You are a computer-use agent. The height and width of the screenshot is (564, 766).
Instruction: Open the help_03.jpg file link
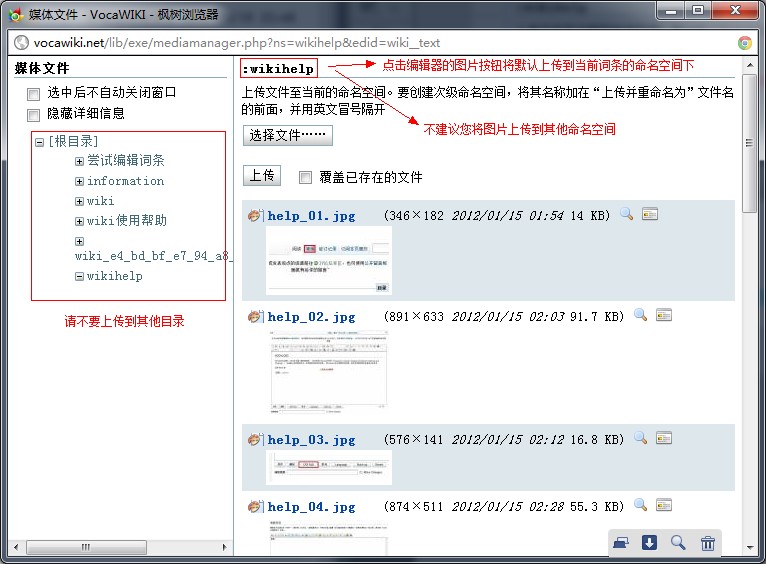[311, 439]
